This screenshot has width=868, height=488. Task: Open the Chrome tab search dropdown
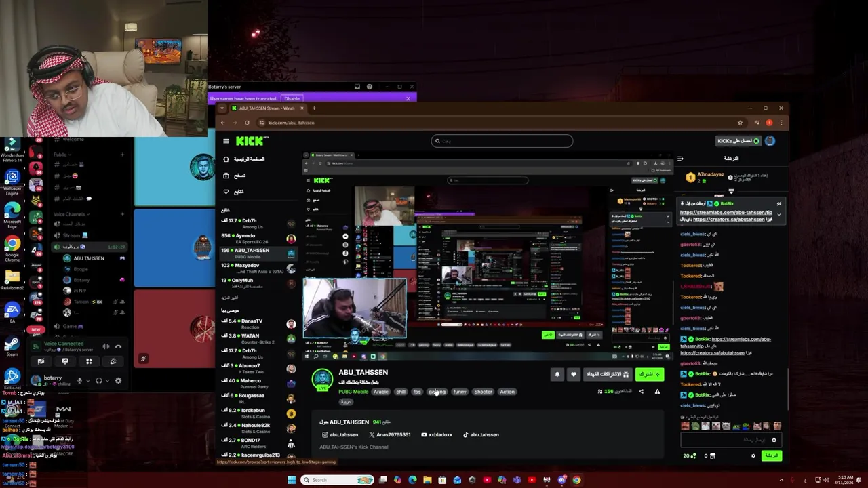click(222, 108)
